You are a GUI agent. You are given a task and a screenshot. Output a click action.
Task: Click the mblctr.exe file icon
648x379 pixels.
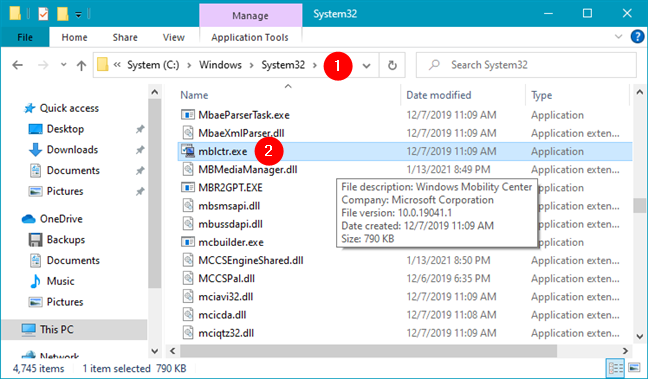(x=188, y=151)
